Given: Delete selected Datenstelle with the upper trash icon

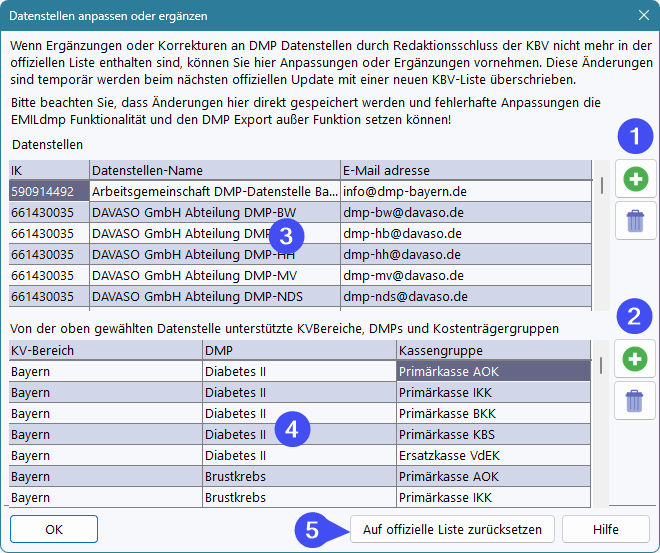Looking at the screenshot, I should [x=635, y=221].
